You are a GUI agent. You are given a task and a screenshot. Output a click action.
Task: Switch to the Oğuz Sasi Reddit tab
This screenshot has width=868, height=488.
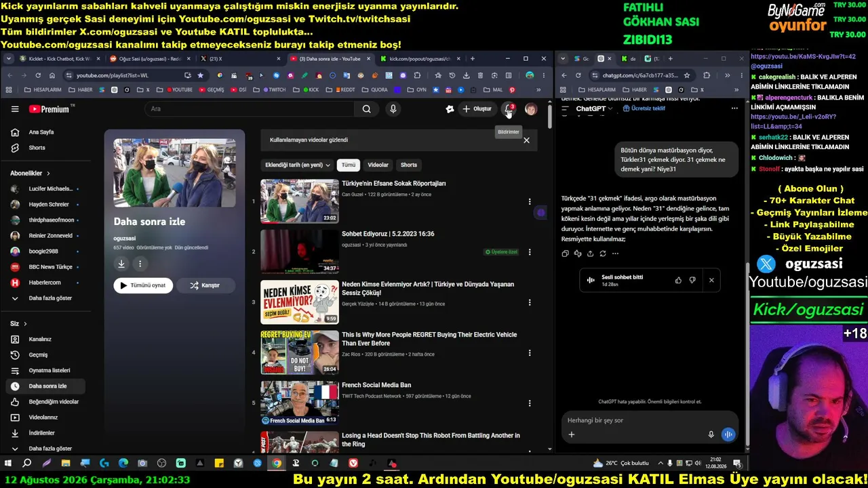pyautogui.click(x=150, y=59)
